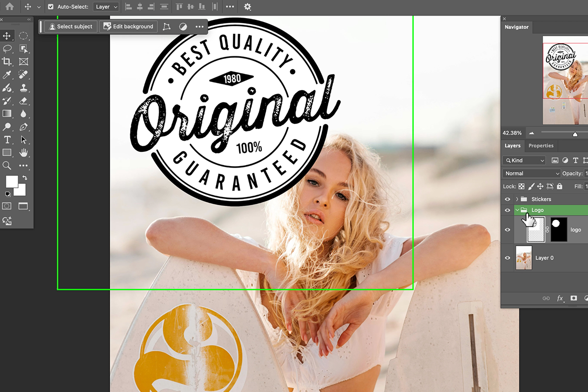The image size is (588, 392).
Task: Select the Move tool
Action: [7, 35]
